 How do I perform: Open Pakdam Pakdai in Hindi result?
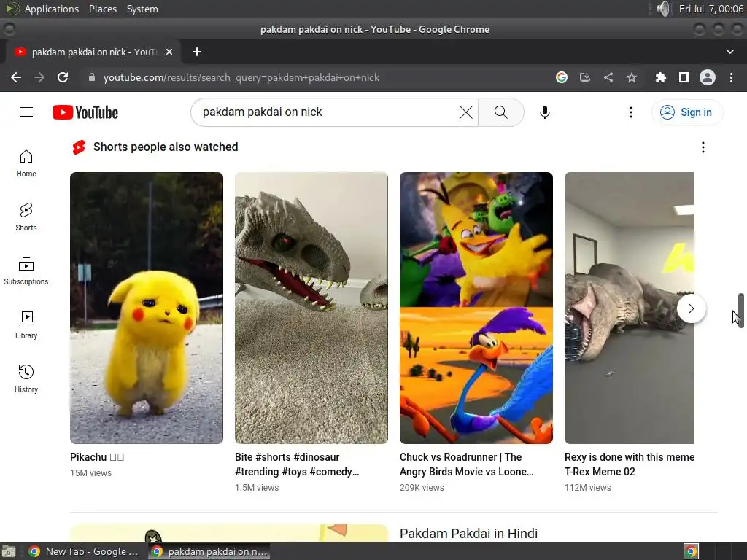pyautogui.click(x=469, y=533)
